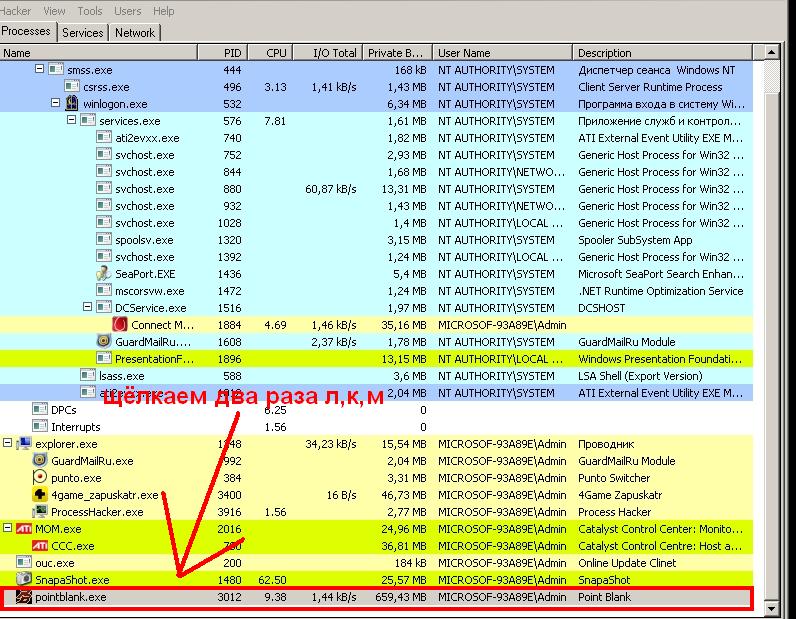Sort by Private Bytes column header
Image resolution: width=796 pixels, height=619 pixels.
397,53
